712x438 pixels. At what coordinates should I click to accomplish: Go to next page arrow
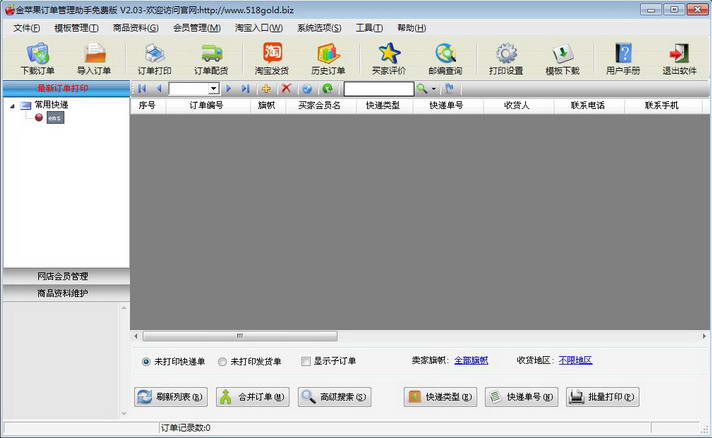pos(228,89)
